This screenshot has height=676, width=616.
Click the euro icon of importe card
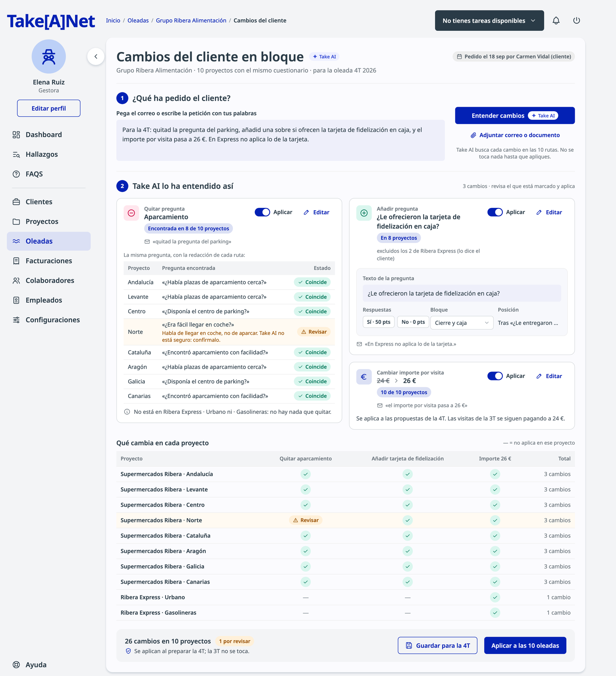point(364,377)
